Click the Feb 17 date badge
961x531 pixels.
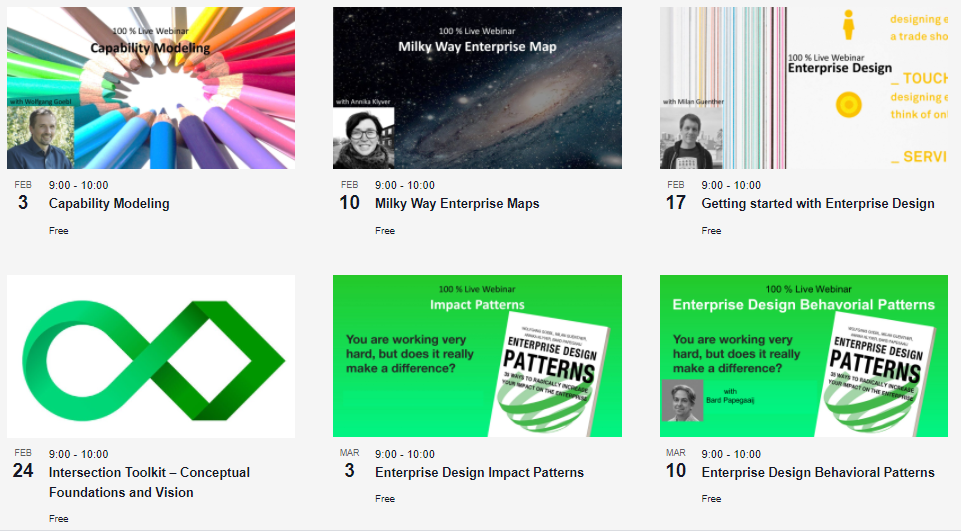676,196
